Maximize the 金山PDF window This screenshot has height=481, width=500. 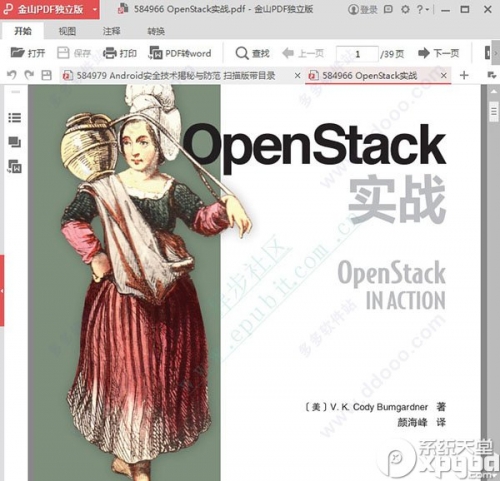465,9
